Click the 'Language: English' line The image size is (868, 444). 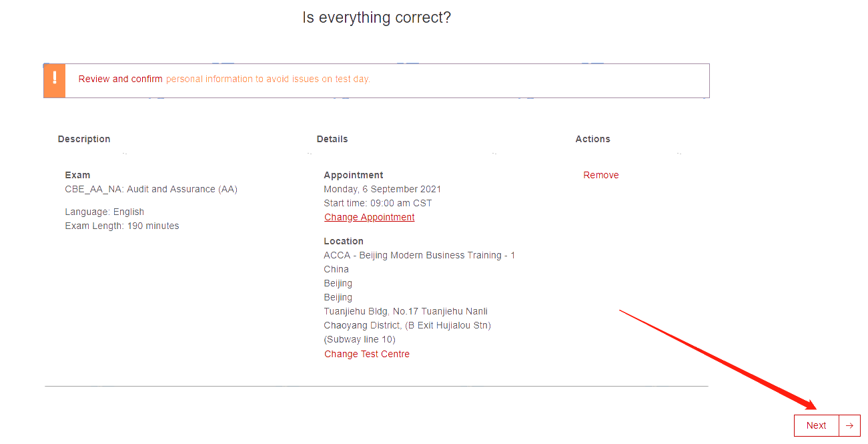point(104,212)
